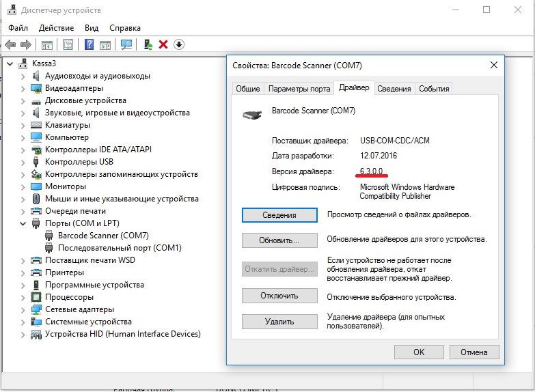Screen dimensions: 535x392
Task: Click the Отключить button
Action: (x=279, y=296)
